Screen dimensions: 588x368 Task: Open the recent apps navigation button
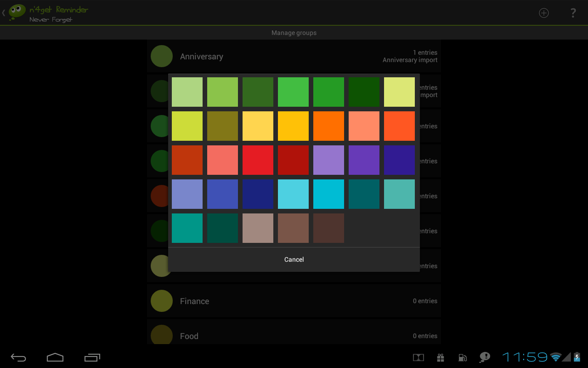(x=92, y=357)
